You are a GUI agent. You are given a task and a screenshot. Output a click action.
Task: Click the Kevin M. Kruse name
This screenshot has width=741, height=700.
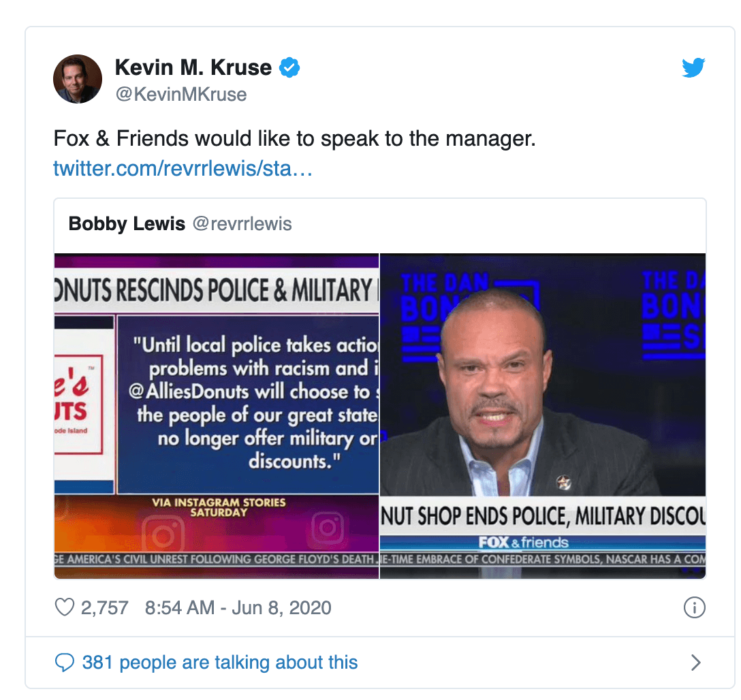click(x=193, y=67)
